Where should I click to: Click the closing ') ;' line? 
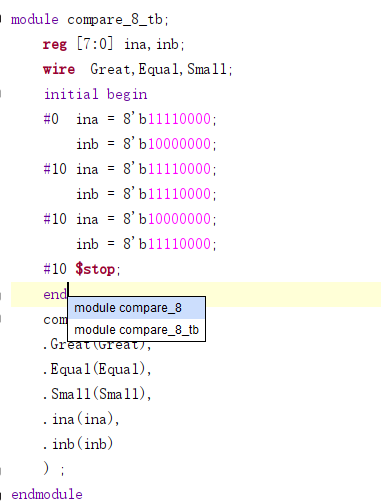coord(54,469)
